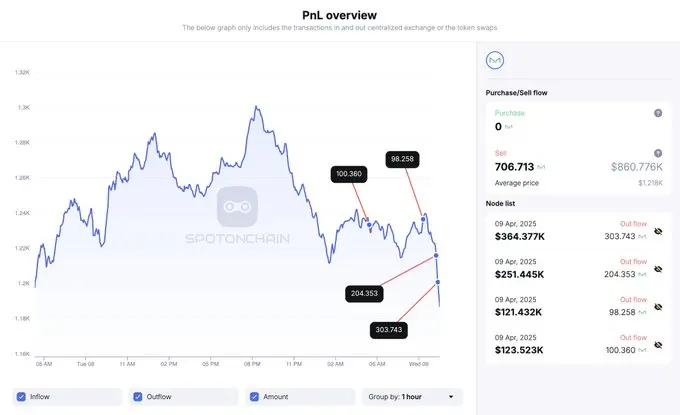Image resolution: width=680 pixels, height=415 pixels.
Task: Click the Purchase amount 0 value
Action: coord(499,127)
